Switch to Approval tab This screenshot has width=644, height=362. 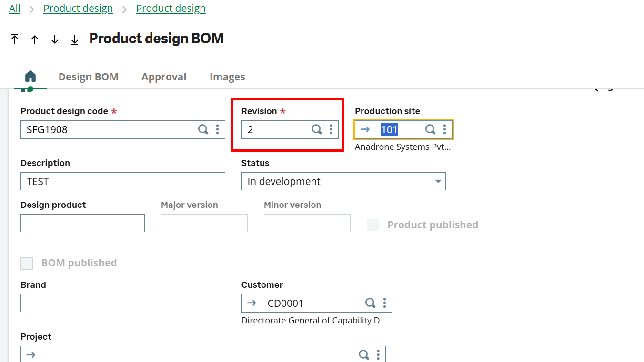coord(164,77)
